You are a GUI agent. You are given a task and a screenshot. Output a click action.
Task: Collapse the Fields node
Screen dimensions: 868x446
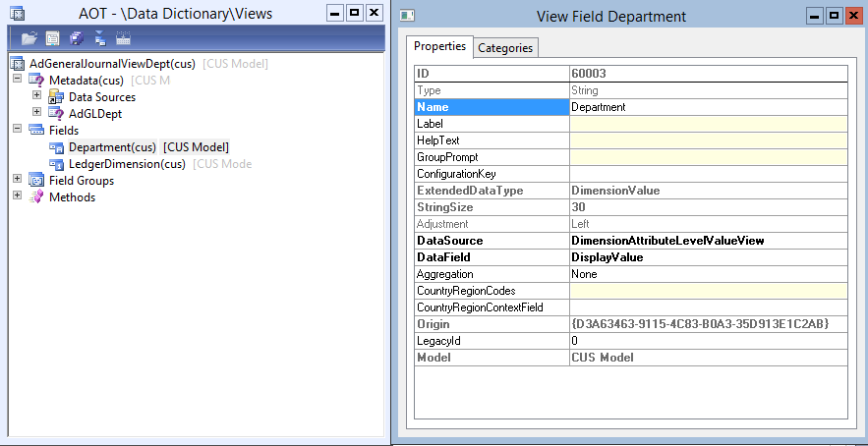(17, 129)
